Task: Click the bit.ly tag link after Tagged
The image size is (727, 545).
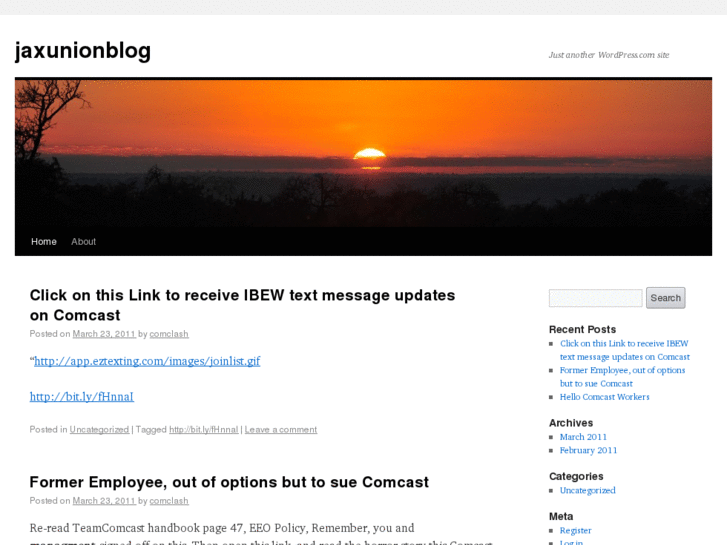Action: [204, 430]
